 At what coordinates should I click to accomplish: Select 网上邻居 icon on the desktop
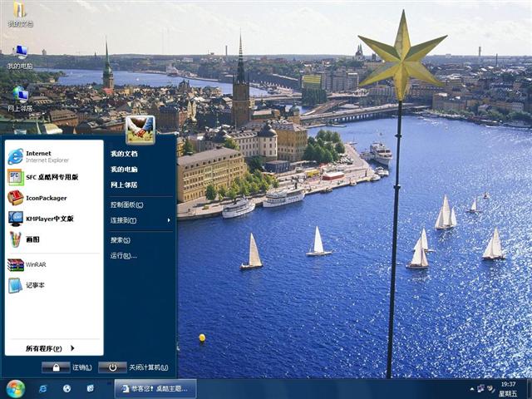(20, 96)
